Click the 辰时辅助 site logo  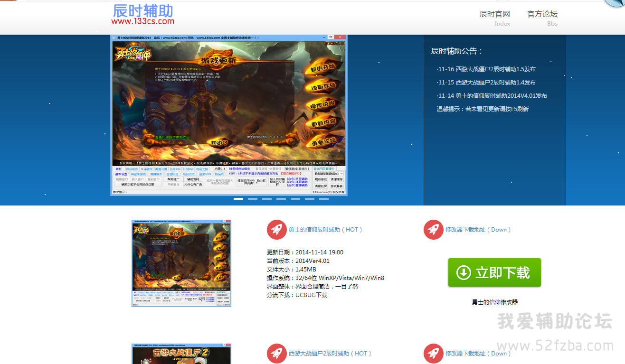pyautogui.click(x=143, y=11)
